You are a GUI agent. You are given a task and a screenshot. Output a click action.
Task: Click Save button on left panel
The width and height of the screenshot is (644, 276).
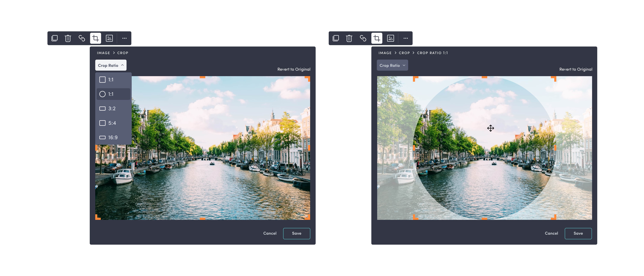pos(297,233)
